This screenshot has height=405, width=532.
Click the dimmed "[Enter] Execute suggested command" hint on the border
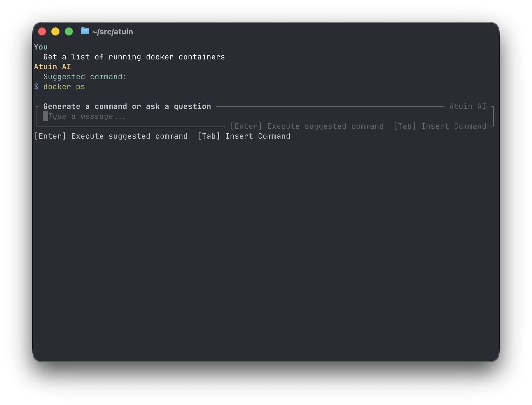pos(307,126)
